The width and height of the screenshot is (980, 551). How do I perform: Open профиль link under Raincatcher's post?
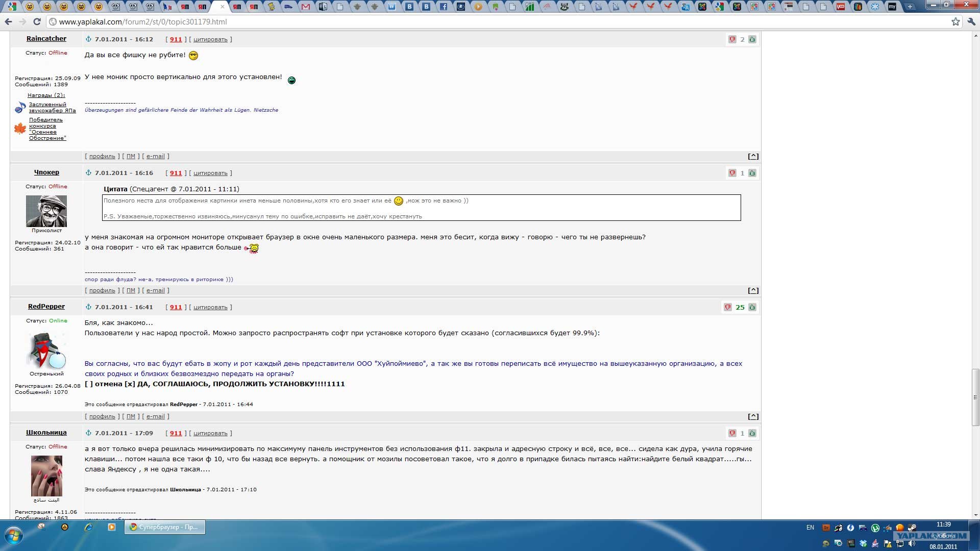[x=102, y=156]
